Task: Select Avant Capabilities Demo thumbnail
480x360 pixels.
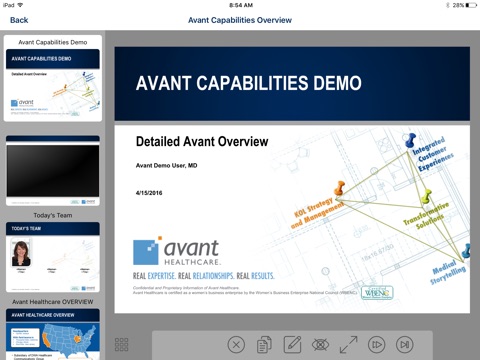Action: [53, 78]
